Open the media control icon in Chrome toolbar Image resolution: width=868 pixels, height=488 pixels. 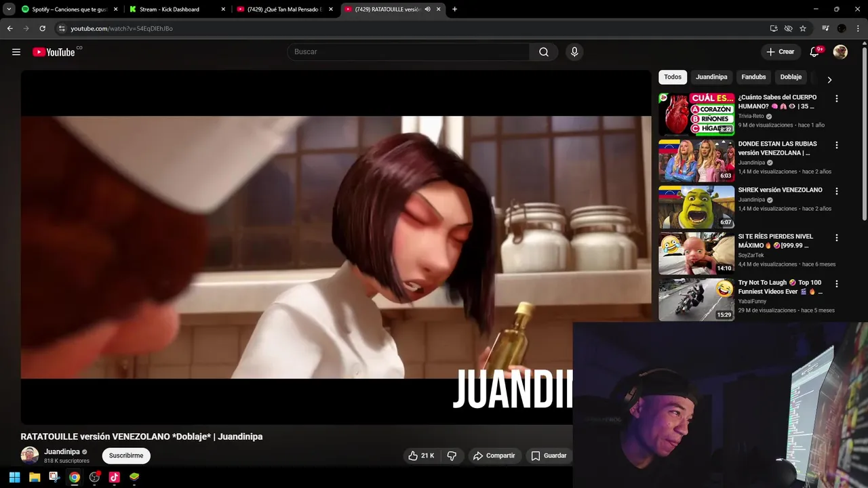pos(825,28)
